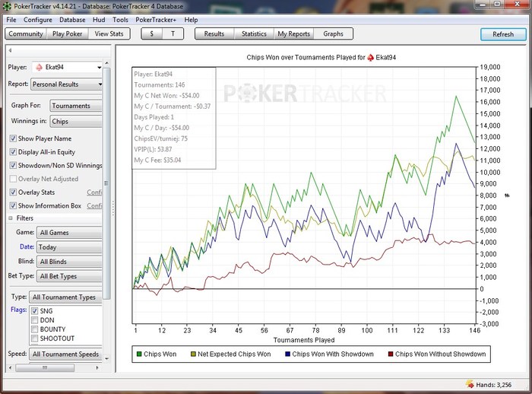Toggle Show Player Name checkbox

[13, 138]
